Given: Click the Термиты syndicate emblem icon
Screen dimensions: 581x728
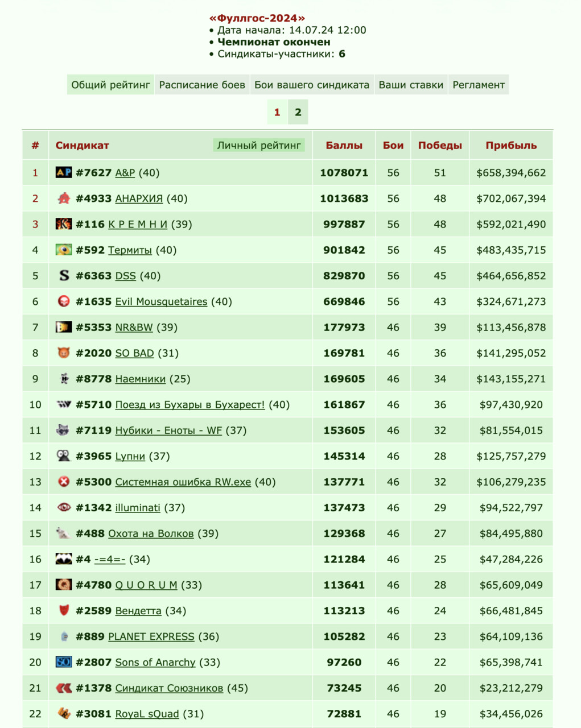Looking at the screenshot, I should pos(64,250).
